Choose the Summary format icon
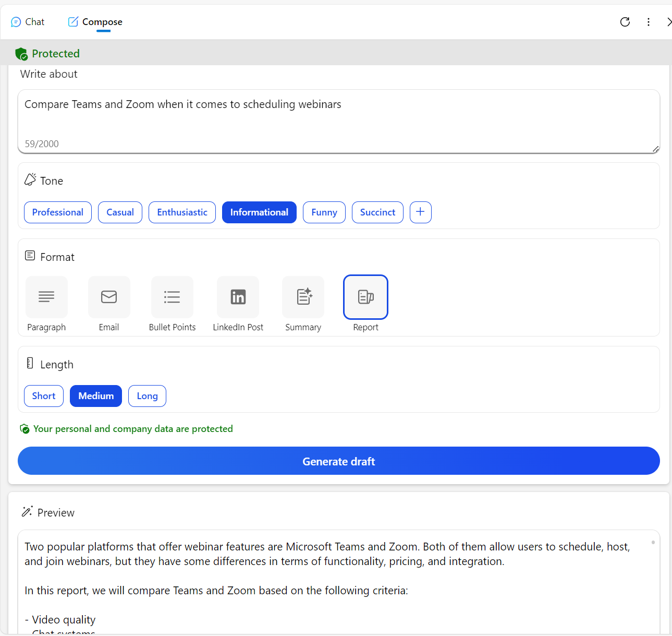The width and height of the screenshot is (672, 636). [303, 297]
